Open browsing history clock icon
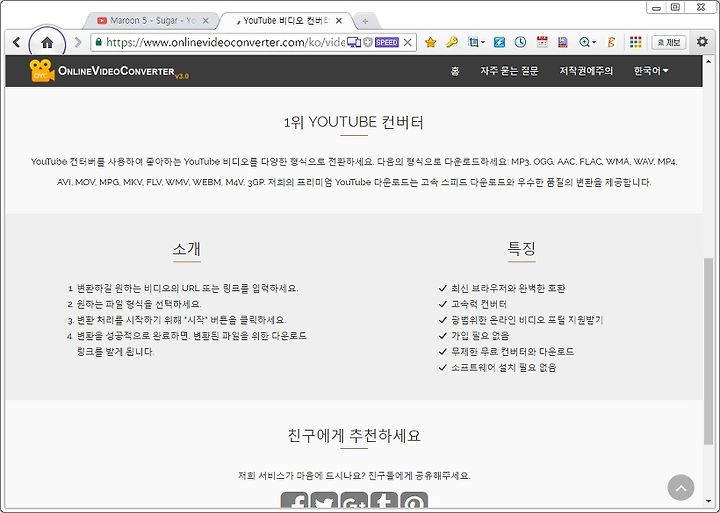The height and width of the screenshot is (513, 720). click(x=520, y=42)
